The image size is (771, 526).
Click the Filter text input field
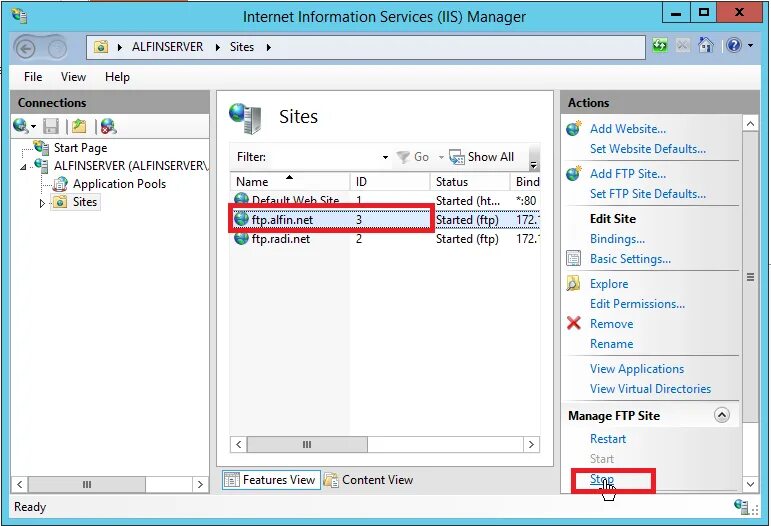(x=324, y=157)
